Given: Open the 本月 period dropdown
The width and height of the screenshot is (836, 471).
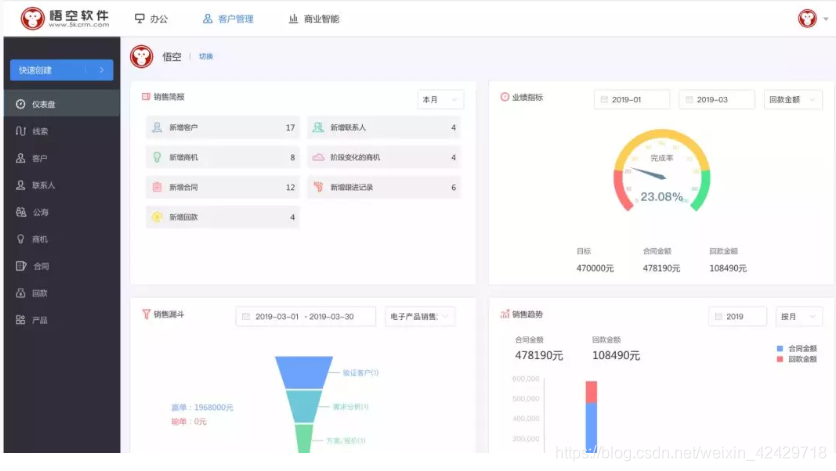Looking at the screenshot, I should tap(440, 100).
